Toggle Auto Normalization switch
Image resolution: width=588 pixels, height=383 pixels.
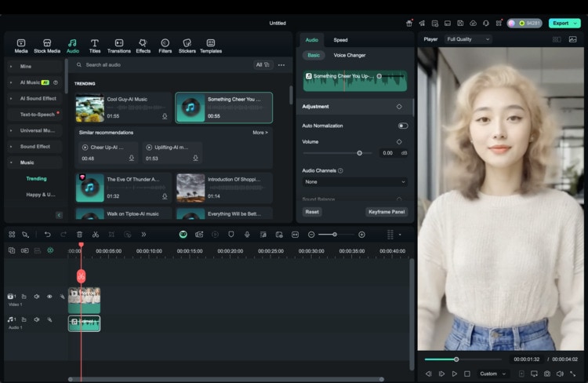point(402,126)
